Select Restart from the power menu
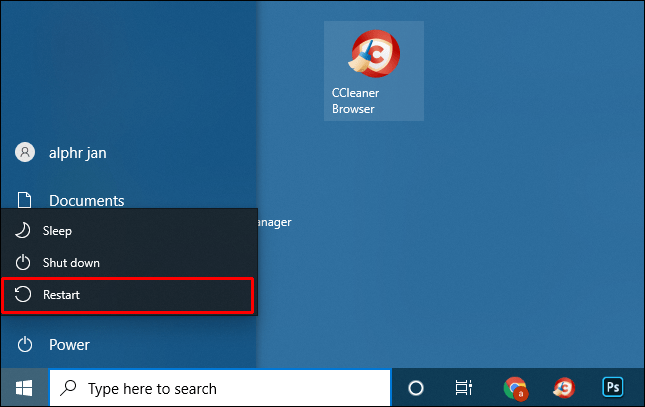The height and width of the screenshot is (407, 645). (x=128, y=295)
